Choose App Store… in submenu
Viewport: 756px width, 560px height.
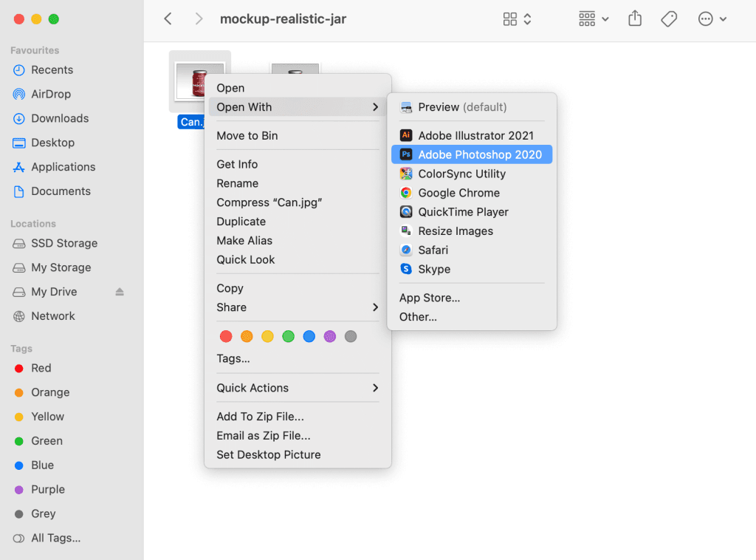[x=472, y=298]
